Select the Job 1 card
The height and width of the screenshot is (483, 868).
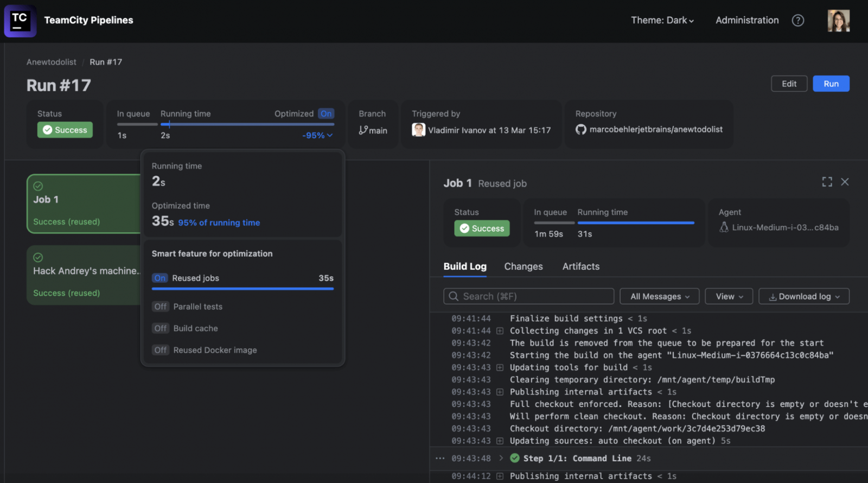click(84, 204)
